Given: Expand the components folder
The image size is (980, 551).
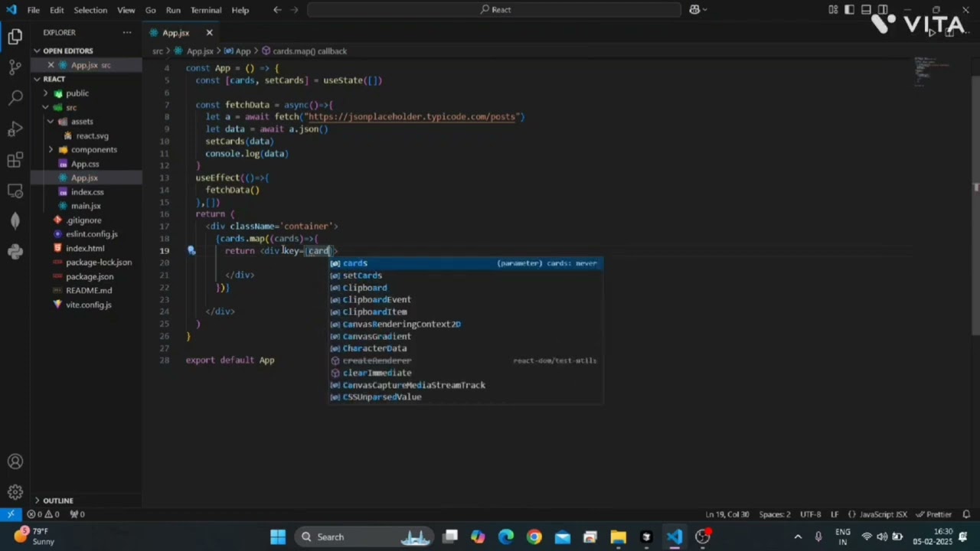Looking at the screenshot, I should [x=93, y=150].
